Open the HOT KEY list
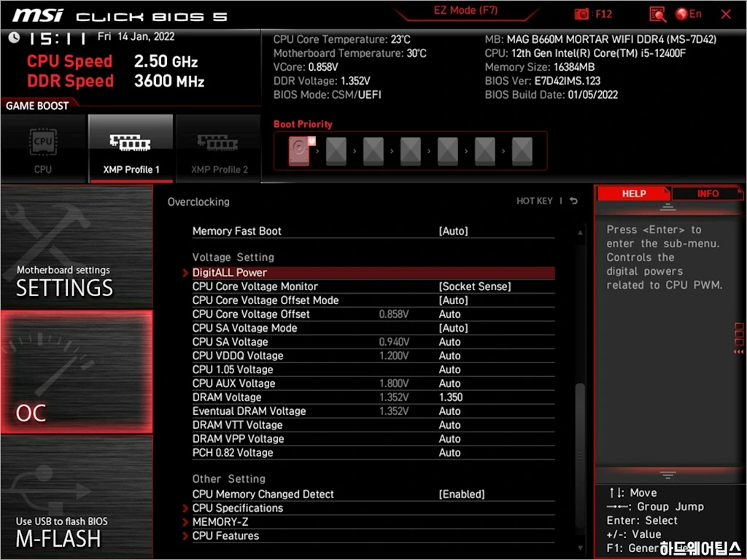747x560 pixels. click(x=535, y=201)
